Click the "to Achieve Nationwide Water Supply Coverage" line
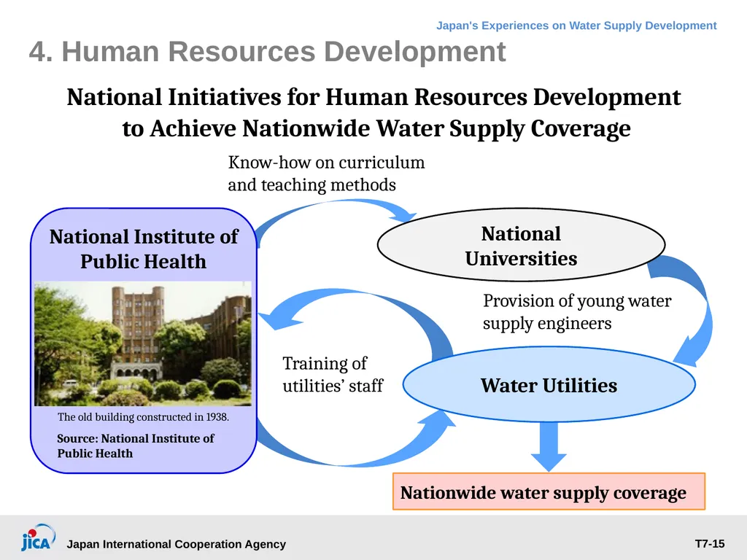The width and height of the screenshot is (747, 560). point(376,128)
